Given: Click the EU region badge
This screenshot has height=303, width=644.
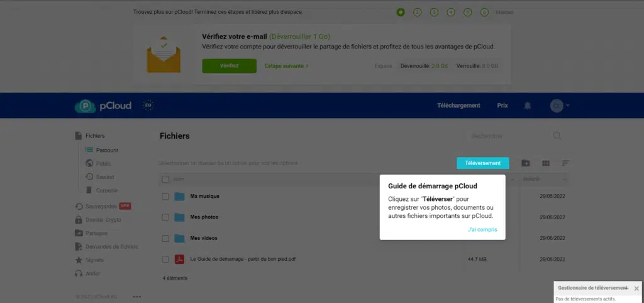Looking at the screenshot, I should (148, 105).
